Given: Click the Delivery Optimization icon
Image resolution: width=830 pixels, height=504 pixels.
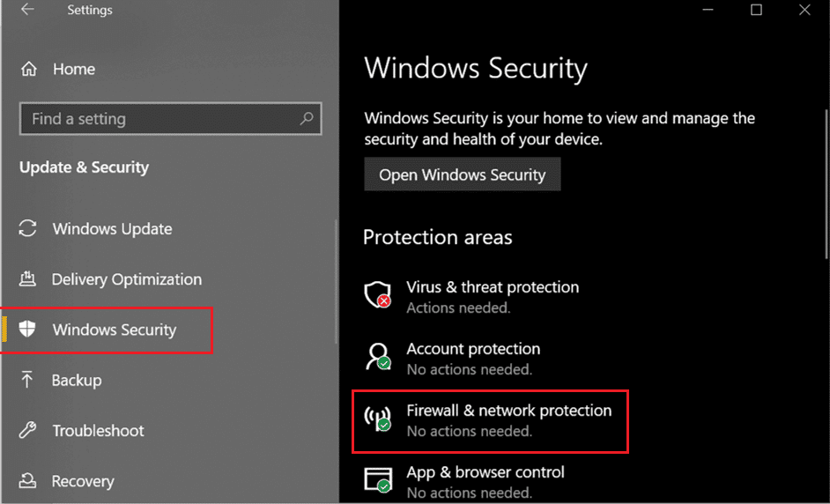Looking at the screenshot, I should pos(27,278).
